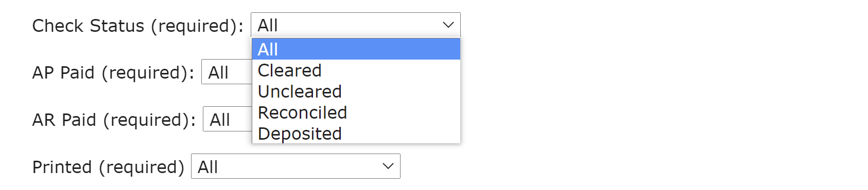Click the AP Paid (required) label
This screenshot has height=190, width=868.
(113, 73)
